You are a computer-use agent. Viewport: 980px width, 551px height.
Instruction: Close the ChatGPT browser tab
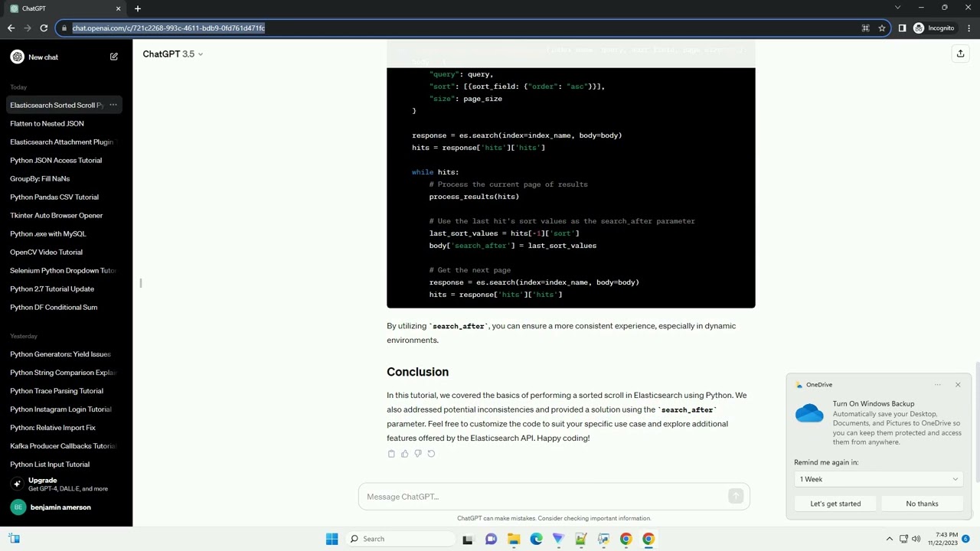[118, 8]
